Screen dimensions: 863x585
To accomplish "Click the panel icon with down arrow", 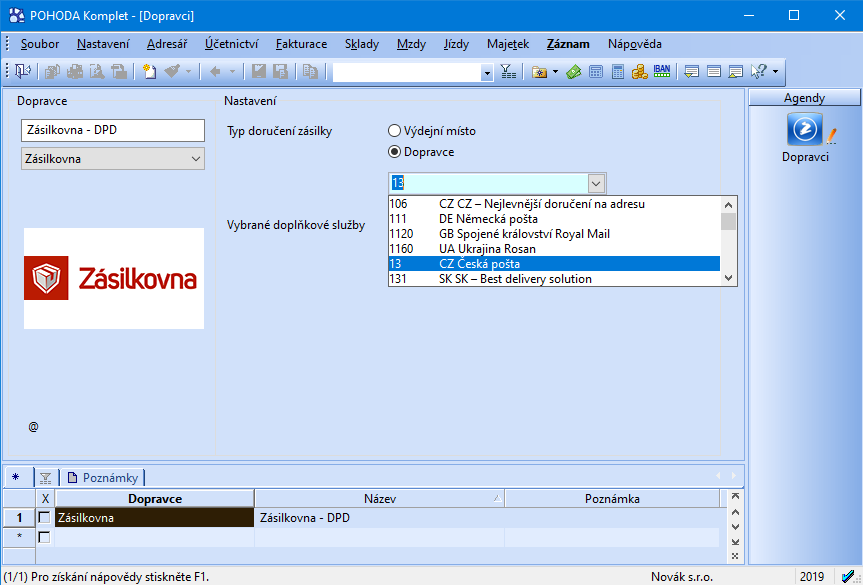I will pos(692,72).
